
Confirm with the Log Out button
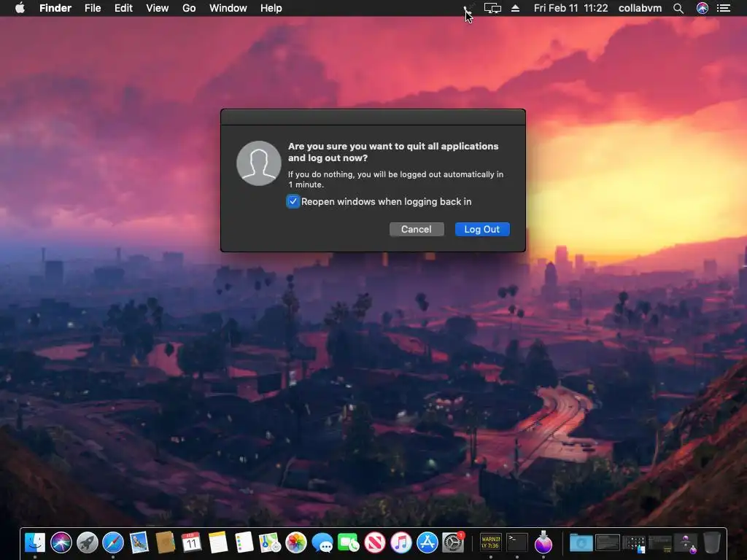(482, 229)
